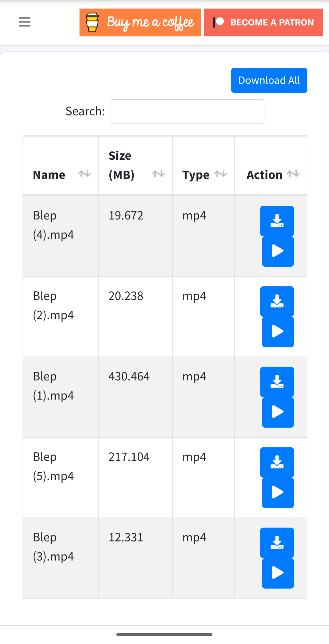The height and width of the screenshot is (644, 329).
Task: Download Blep (5).mp4 file
Action: [277, 462]
